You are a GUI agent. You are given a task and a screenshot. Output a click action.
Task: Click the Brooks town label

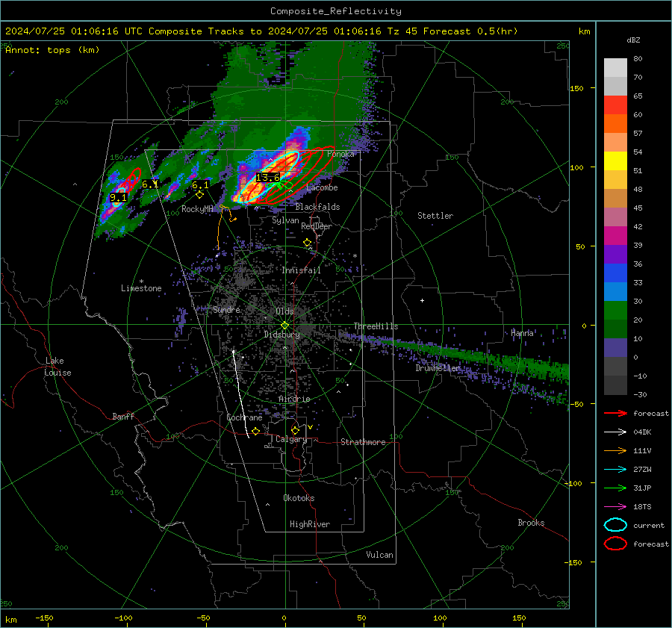click(531, 523)
